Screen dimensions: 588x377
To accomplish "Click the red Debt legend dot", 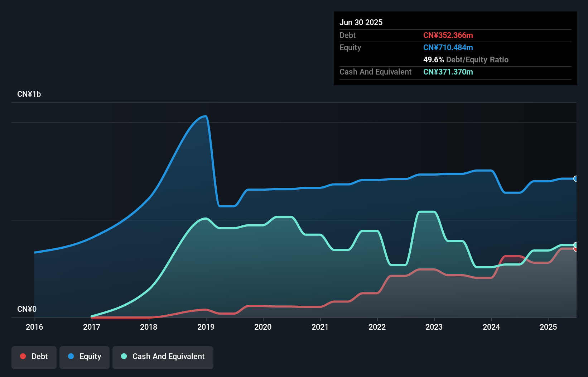I will click(23, 356).
